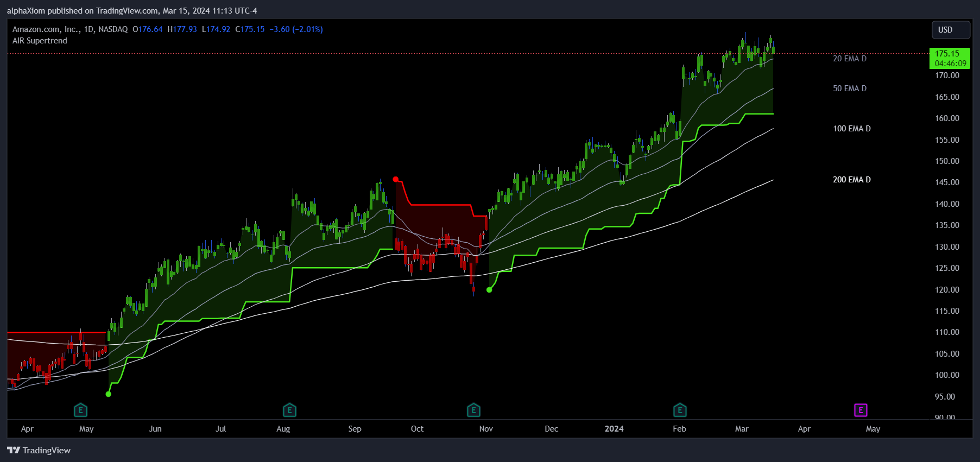
Task: Open the TradingView logo link
Action: click(x=39, y=450)
